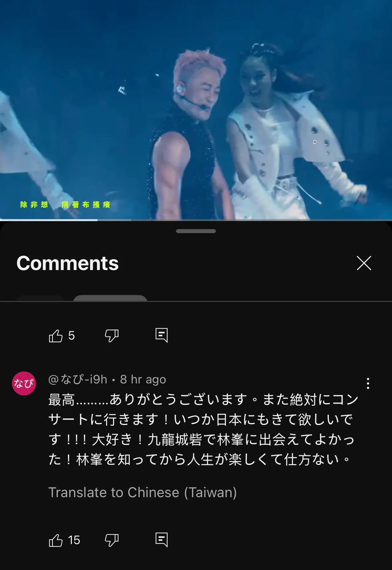Close the Comments panel

tap(364, 263)
